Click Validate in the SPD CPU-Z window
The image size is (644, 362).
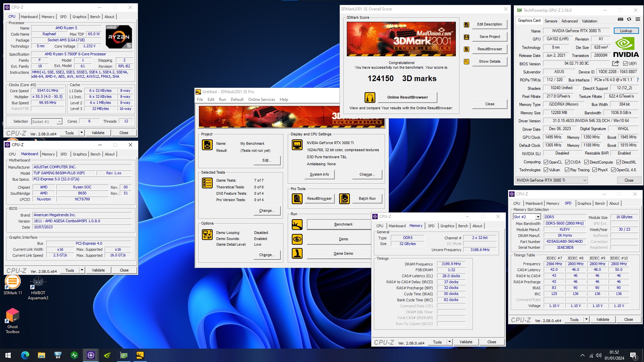[602, 319]
